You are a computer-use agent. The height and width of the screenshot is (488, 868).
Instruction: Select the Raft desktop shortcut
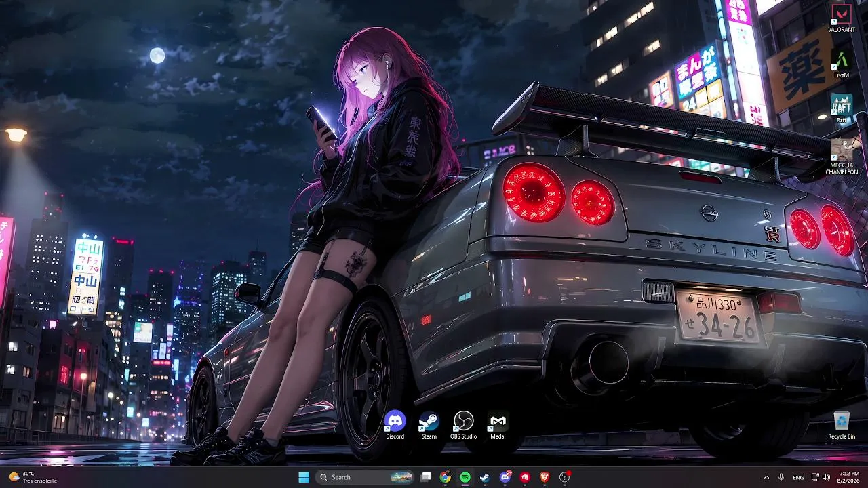click(x=842, y=108)
